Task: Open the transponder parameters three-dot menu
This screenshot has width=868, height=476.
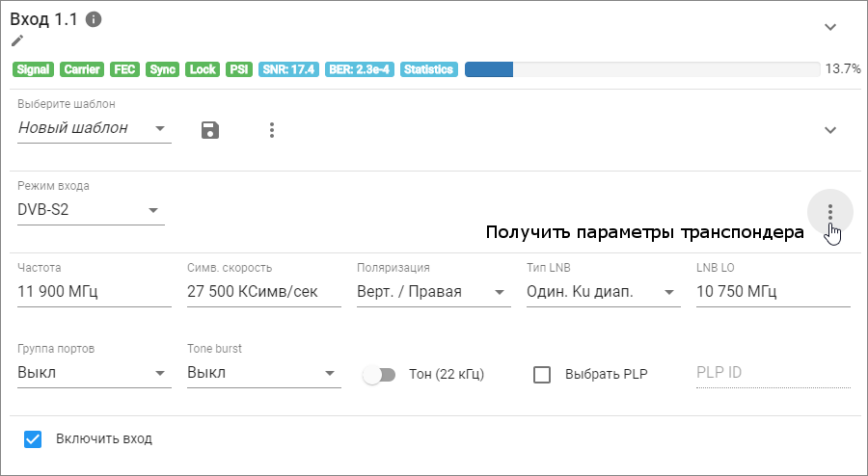Action: point(830,212)
